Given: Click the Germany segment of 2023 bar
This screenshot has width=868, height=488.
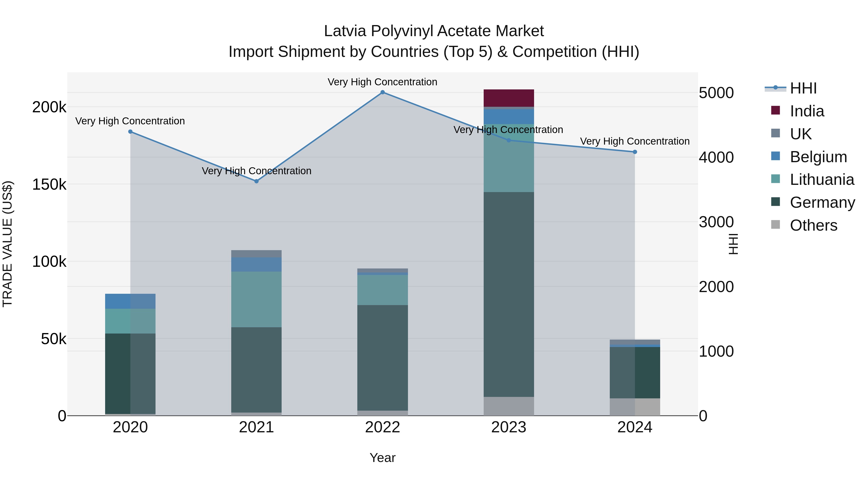Looking at the screenshot, I should [x=509, y=295].
